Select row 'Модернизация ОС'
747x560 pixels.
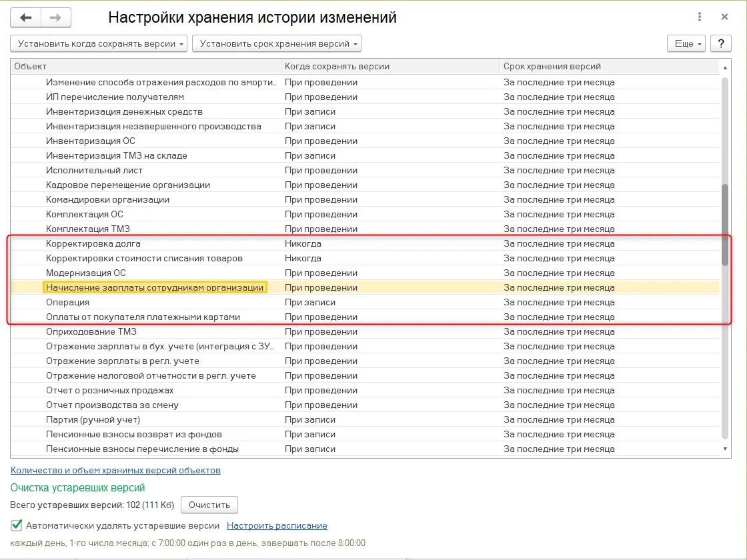pyautogui.click(x=365, y=273)
